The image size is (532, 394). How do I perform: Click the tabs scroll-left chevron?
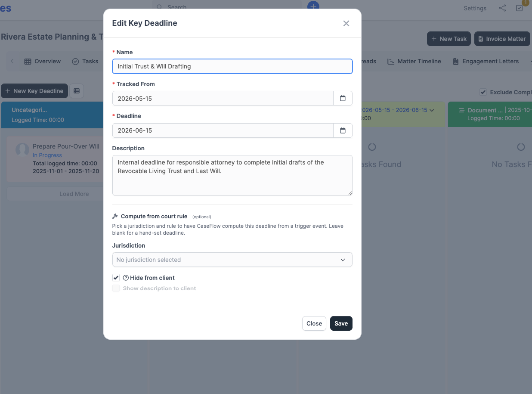point(12,62)
